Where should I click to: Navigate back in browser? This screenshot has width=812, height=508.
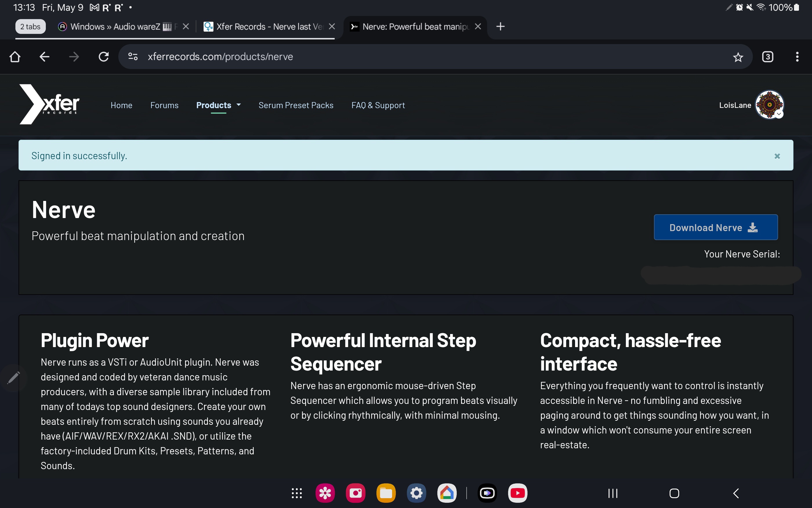coord(44,57)
